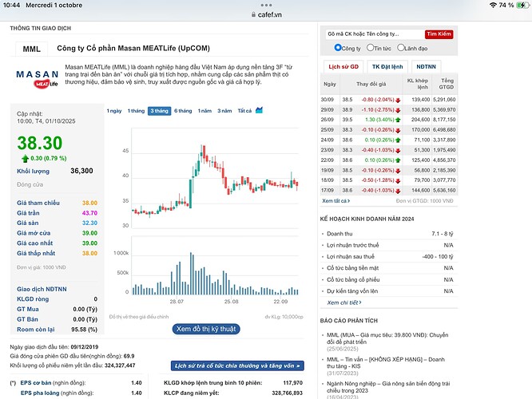Screen dimensions: 532x399
Task: Open Lịch sử trả cổ tức chia thưởng link
Action: 237,365
